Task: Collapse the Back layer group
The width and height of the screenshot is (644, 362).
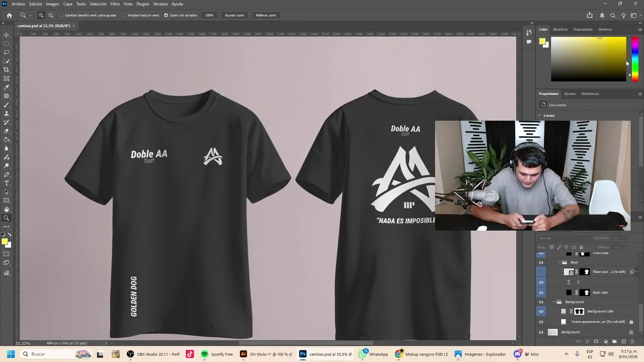Action: (559, 262)
